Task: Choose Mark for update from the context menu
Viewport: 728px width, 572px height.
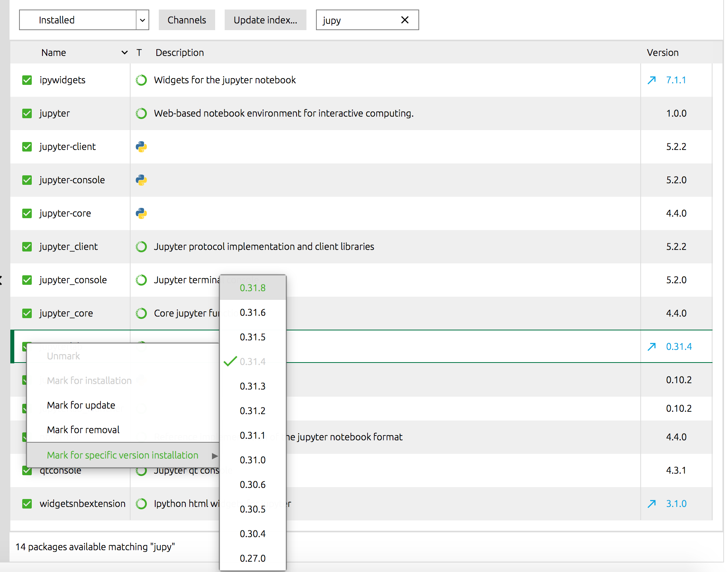Action: (81, 405)
